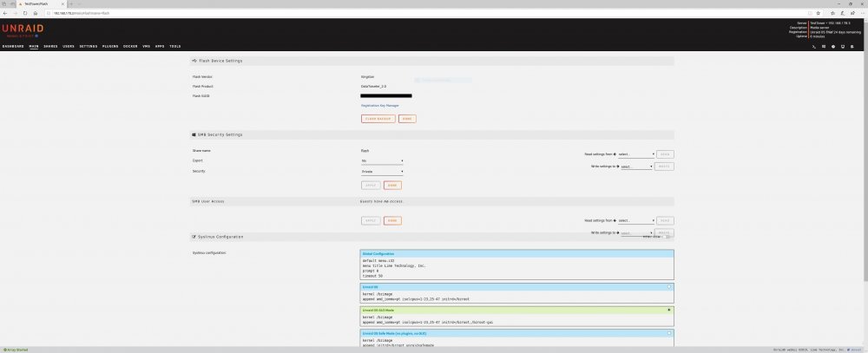Close the TestTower/Flash browser tab
Image resolution: width=868 pixels, height=353 pixels.
click(x=62, y=3)
